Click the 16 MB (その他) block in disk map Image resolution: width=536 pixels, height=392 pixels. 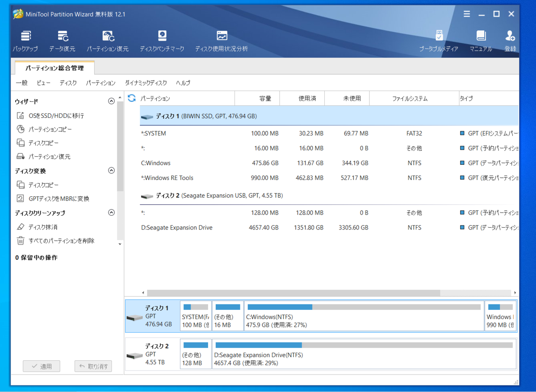228,316
